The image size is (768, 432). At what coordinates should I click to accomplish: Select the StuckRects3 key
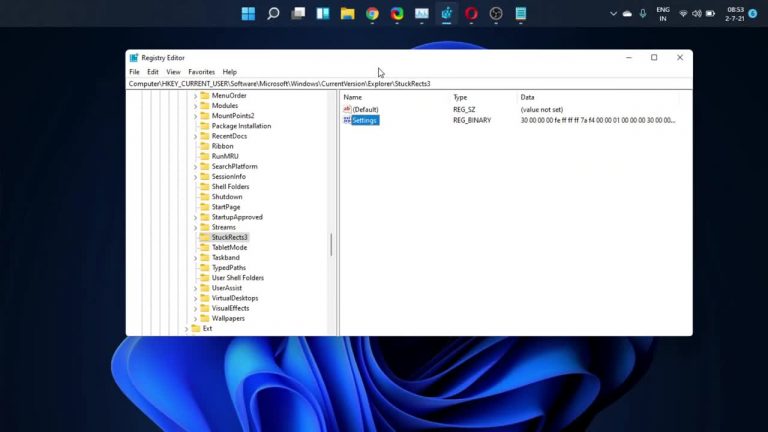(x=229, y=237)
